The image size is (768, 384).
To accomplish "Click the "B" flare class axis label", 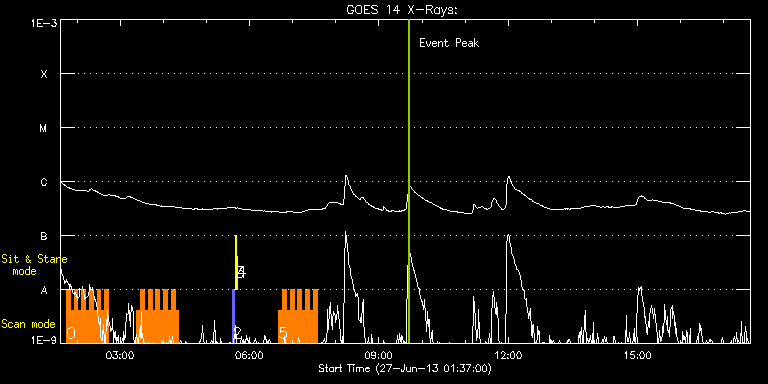I will 44,237.
